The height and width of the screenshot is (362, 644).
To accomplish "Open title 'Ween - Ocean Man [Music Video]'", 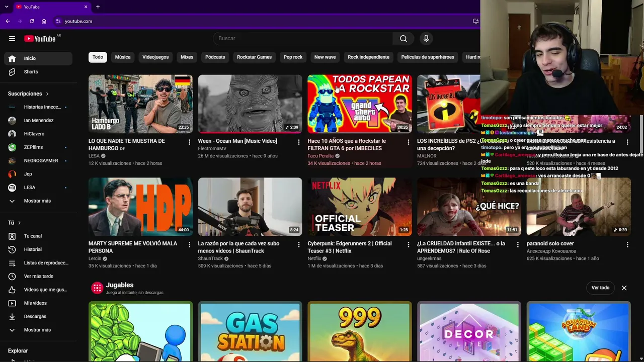I will 237,141.
